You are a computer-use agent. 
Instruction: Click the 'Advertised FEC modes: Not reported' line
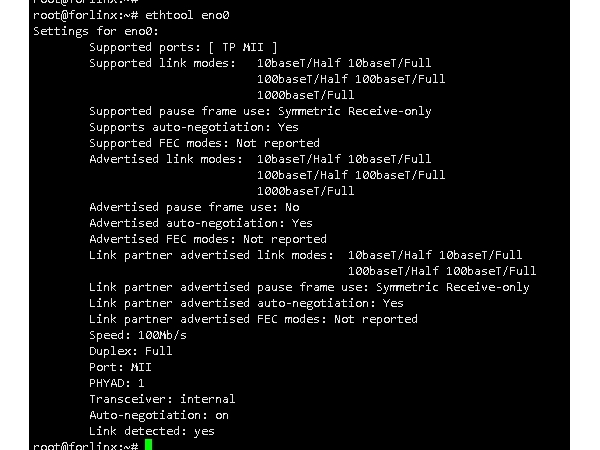[x=208, y=239]
